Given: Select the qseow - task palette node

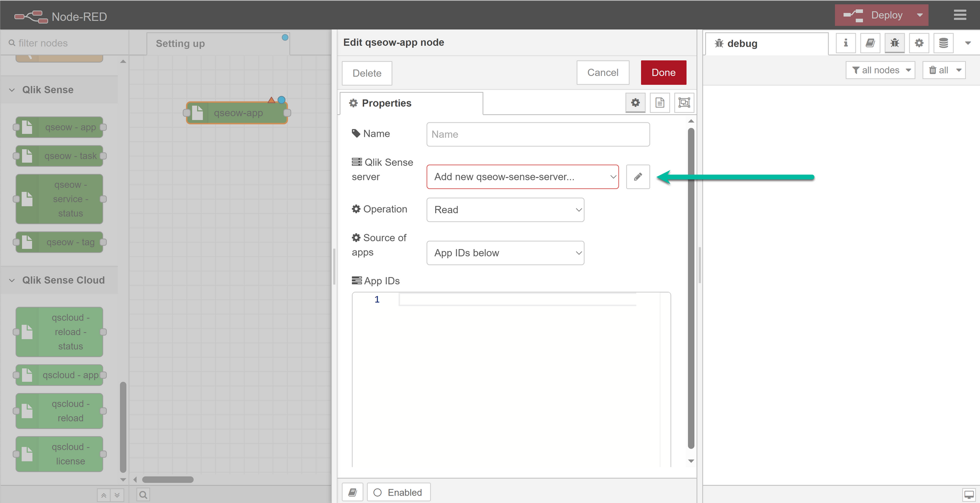Looking at the screenshot, I should pyautogui.click(x=59, y=156).
